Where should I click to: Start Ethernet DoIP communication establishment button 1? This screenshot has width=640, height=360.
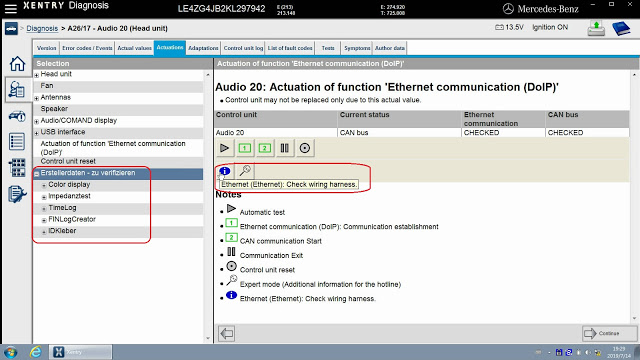[x=244, y=148]
